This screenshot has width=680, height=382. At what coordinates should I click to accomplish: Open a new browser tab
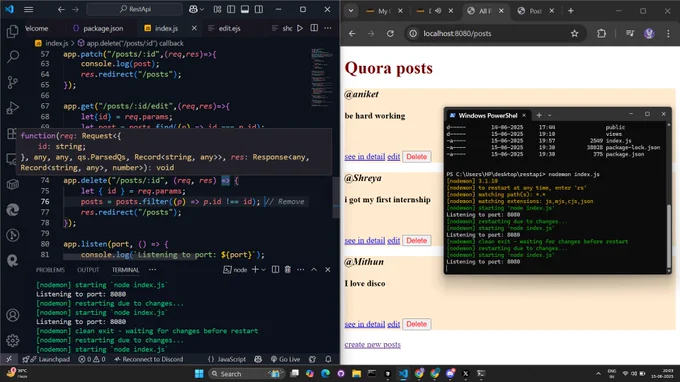[x=571, y=11]
